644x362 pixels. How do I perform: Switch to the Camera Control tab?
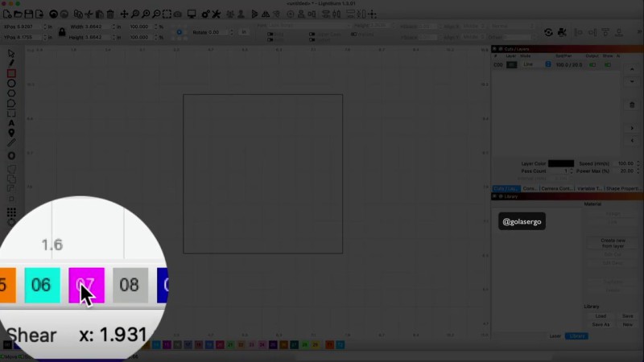557,188
